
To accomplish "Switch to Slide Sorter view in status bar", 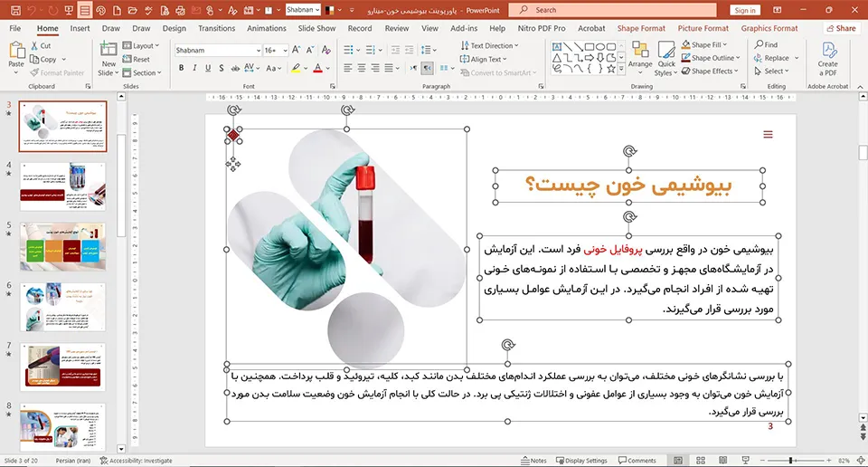I will coord(700,461).
